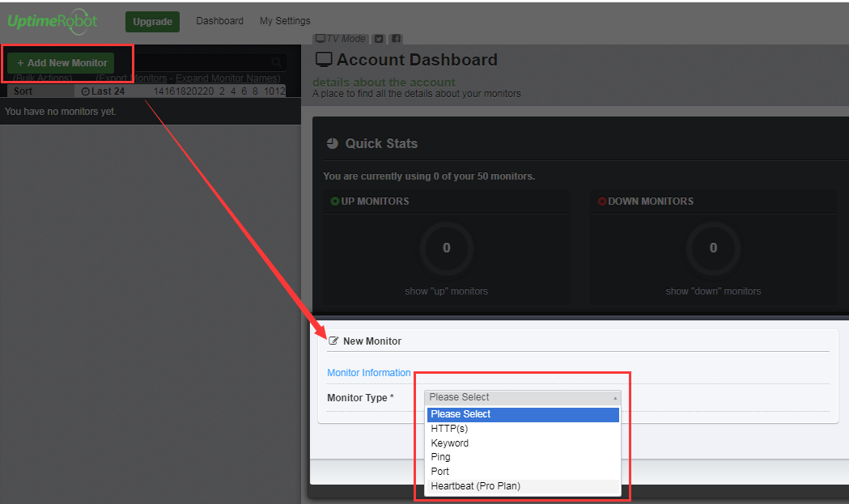Click the Facebook icon
The image size is (849, 504).
pyautogui.click(x=397, y=39)
